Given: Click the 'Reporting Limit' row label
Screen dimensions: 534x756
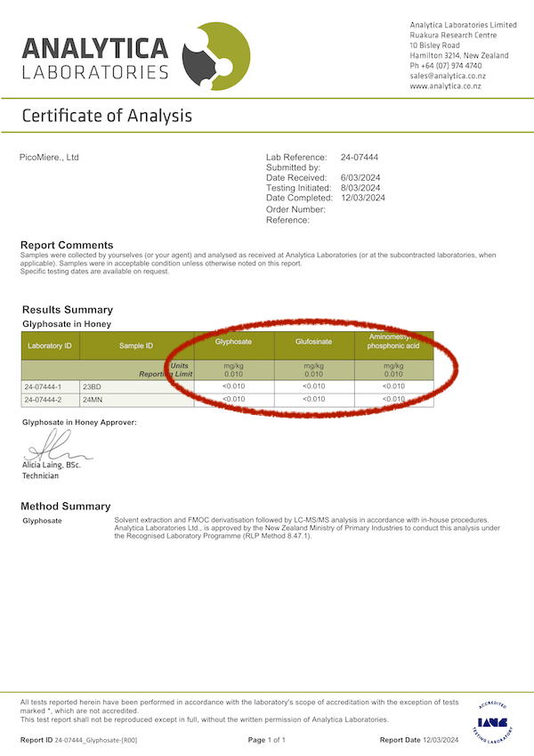Looking at the screenshot, I should click(x=166, y=374).
